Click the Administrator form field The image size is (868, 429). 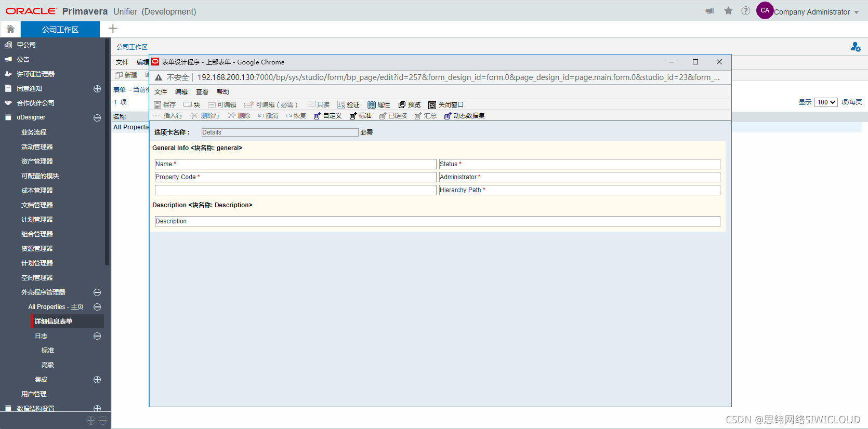point(580,177)
